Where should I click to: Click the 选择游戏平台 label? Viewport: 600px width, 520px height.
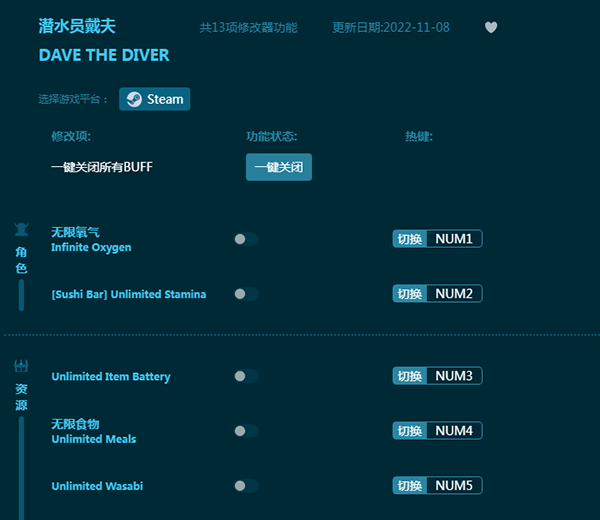click(x=73, y=99)
